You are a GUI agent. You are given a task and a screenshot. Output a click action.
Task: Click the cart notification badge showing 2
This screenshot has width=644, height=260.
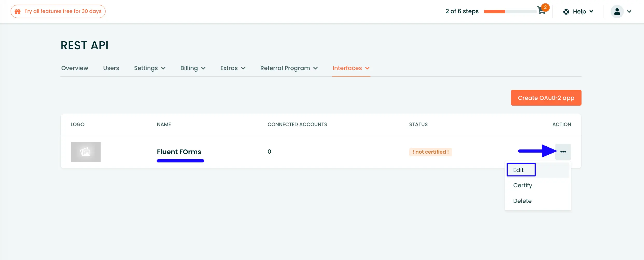click(x=545, y=8)
